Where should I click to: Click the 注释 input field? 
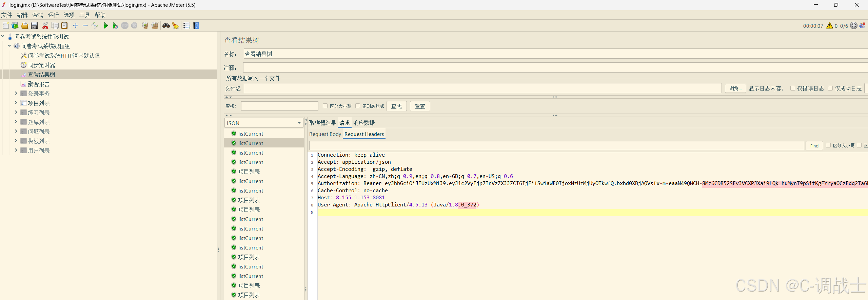556,67
